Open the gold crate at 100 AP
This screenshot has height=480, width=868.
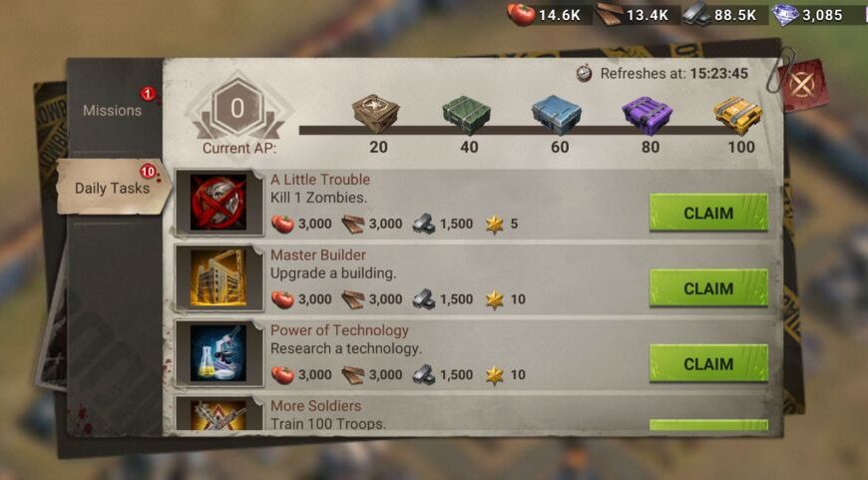pos(738,115)
